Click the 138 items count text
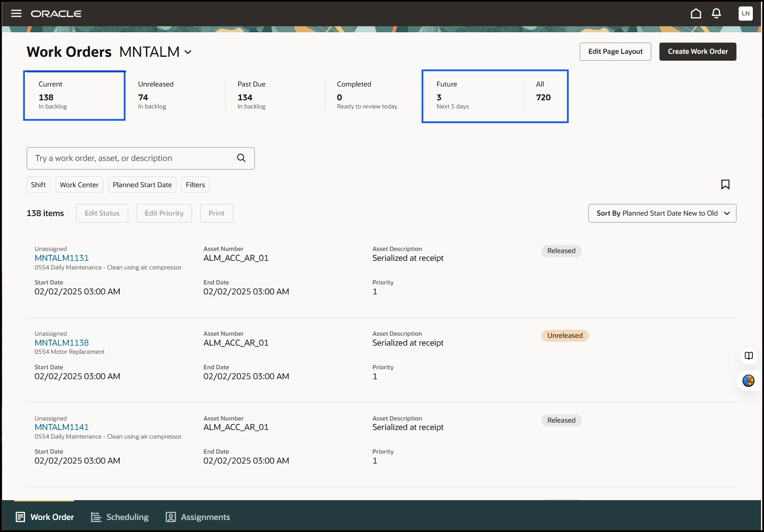This screenshot has width=764, height=532. click(45, 213)
